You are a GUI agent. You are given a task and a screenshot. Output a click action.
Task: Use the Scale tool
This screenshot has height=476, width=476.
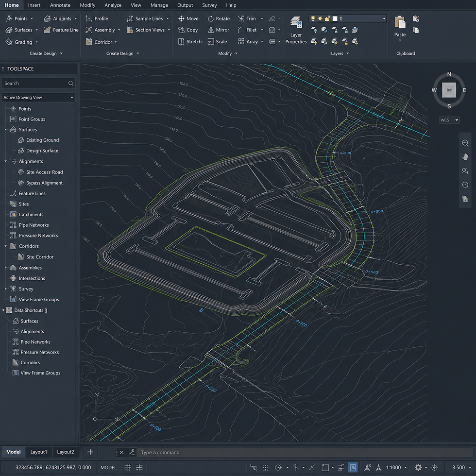click(x=218, y=42)
